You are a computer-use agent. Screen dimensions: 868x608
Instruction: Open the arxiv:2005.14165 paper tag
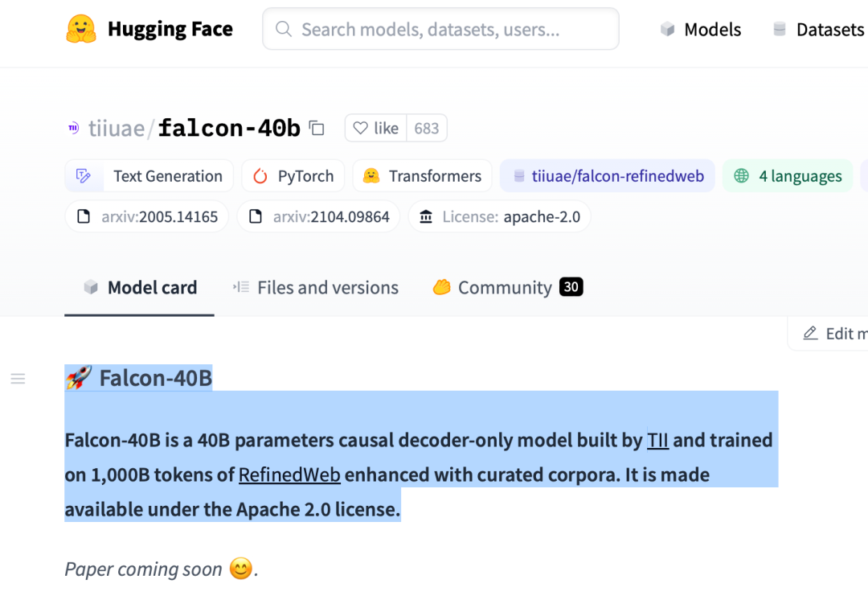click(x=147, y=216)
